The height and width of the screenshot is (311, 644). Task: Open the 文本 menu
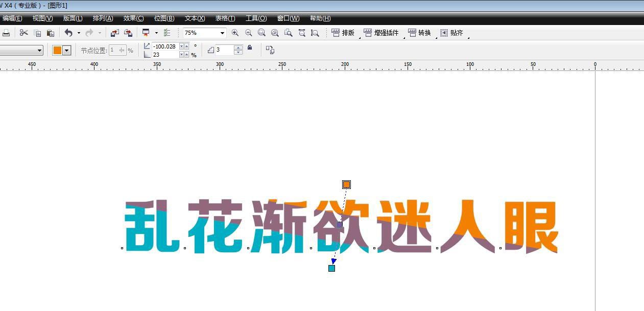(x=194, y=18)
